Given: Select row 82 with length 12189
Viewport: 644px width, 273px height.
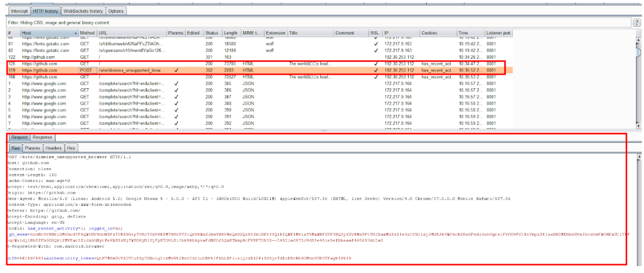Looking at the screenshot, I should click(259, 50).
